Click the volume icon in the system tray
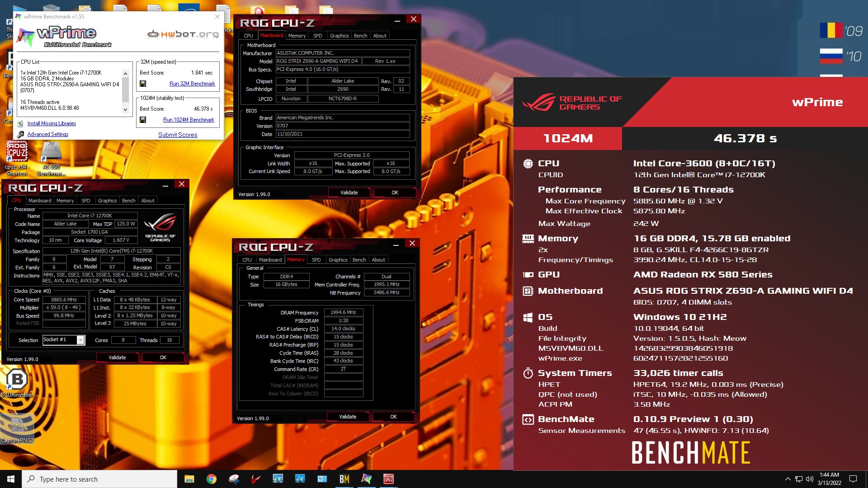 (x=809, y=479)
